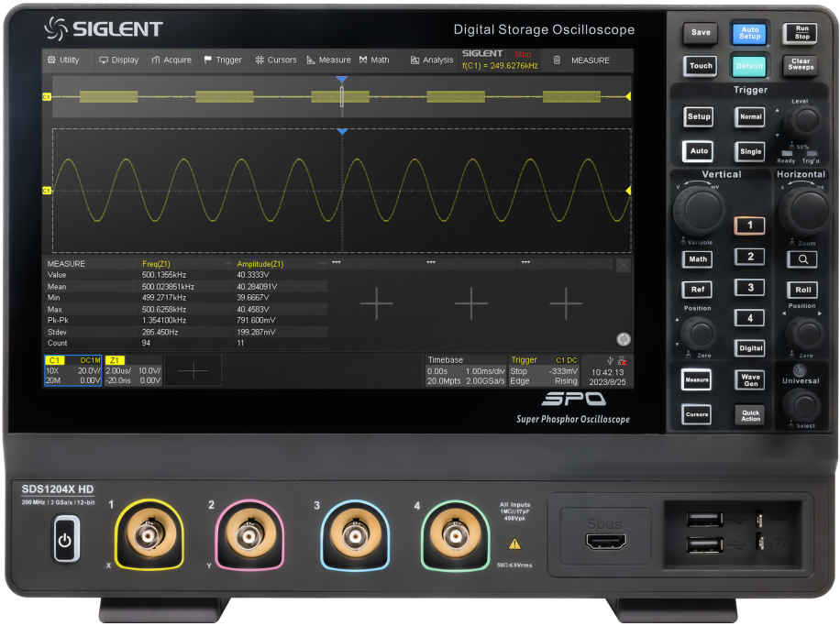Toggle the Roll mode button
This screenshot has width=840, height=626.
[x=802, y=290]
